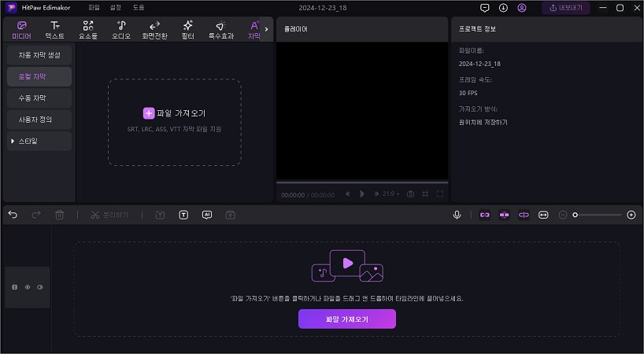This screenshot has height=354, width=644.
Task: Click the HitPaw Edimakor logo icon
Action: (x=11, y=7)
